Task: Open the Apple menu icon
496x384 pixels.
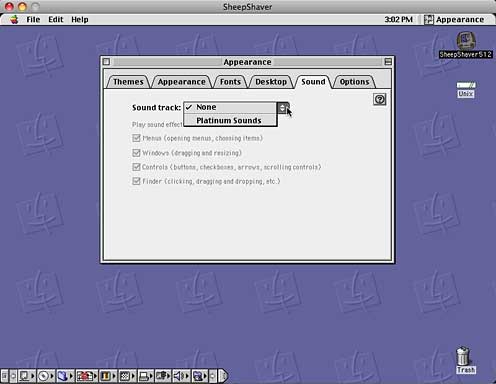Action: point(14,20)
